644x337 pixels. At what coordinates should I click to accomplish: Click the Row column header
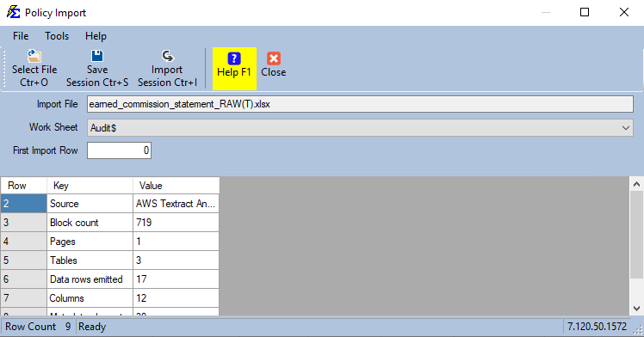(24, 186)
